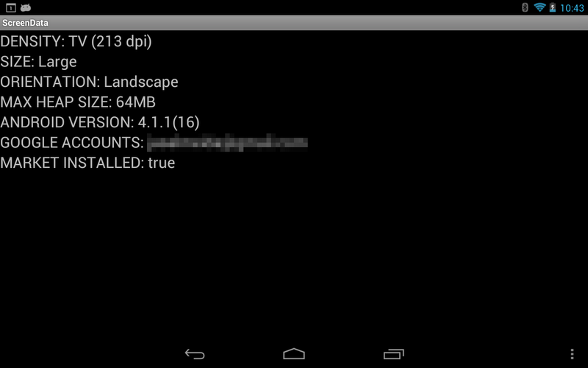Image resolution: width=588 pixels, height=368 pixels.
Task: Open the Android debug notification icon
Action: click(26, 7)
